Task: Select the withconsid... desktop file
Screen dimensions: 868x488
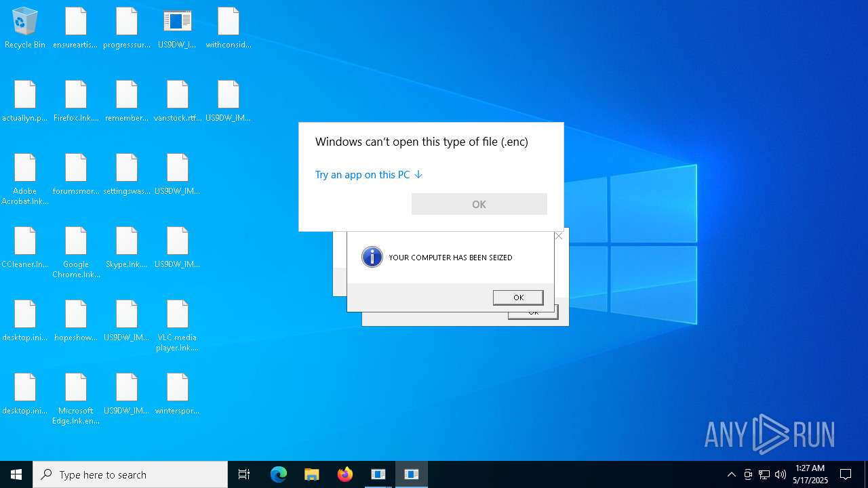Action: (x=229, y=28)
